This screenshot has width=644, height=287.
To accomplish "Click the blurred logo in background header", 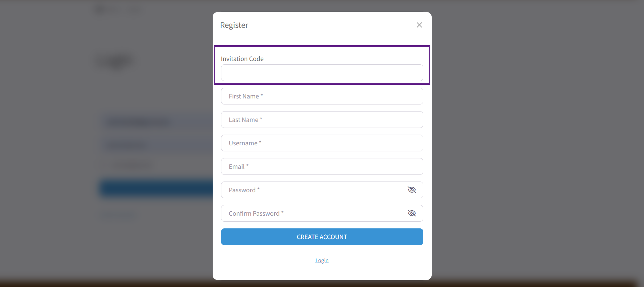I will pyautogui.click(x=101, y=10).
